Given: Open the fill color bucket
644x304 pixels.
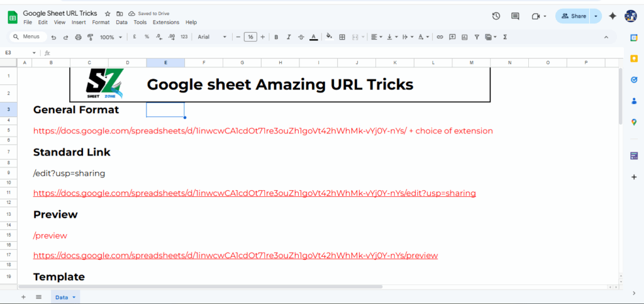Looking at the screenshot, I should 329,37.
